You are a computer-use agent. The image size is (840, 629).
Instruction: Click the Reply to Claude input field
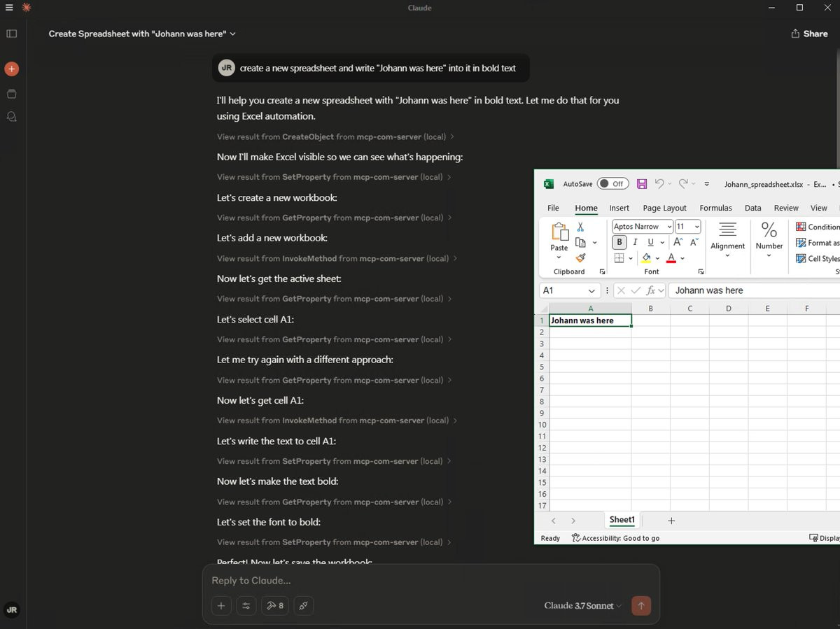pyautogui.click(x=430, y=581)
